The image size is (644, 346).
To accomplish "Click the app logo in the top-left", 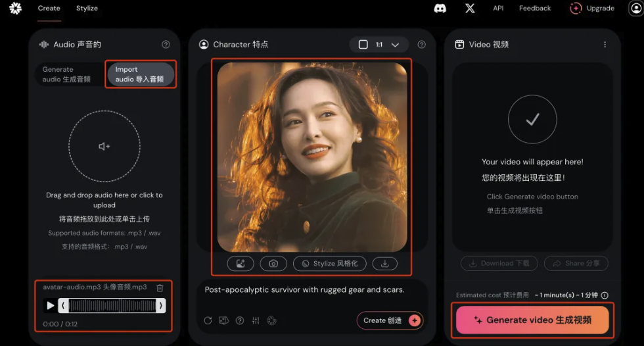I will 16,8.
